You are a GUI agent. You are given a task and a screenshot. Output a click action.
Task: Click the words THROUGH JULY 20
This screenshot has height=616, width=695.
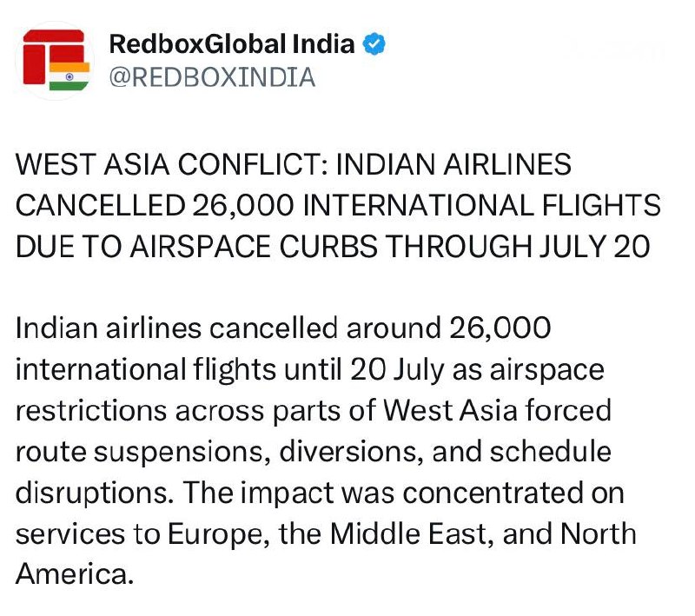pyautogui.click(x=518, y=246)
